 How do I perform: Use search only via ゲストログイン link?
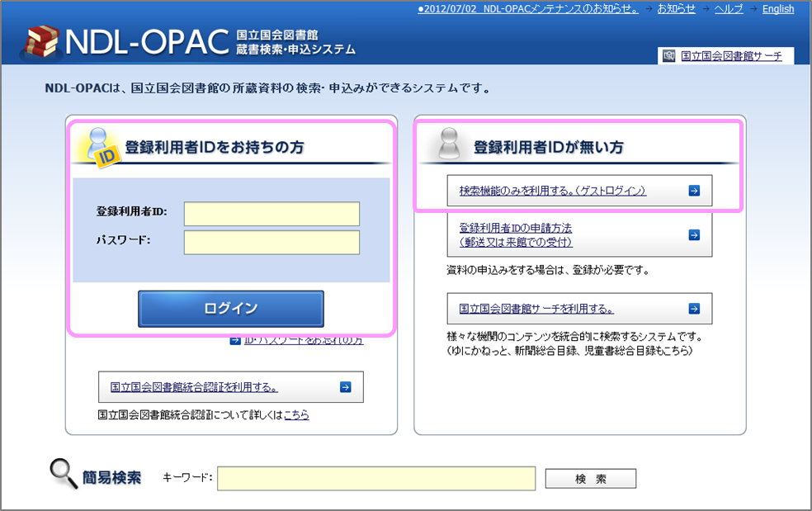click(553, 191)
